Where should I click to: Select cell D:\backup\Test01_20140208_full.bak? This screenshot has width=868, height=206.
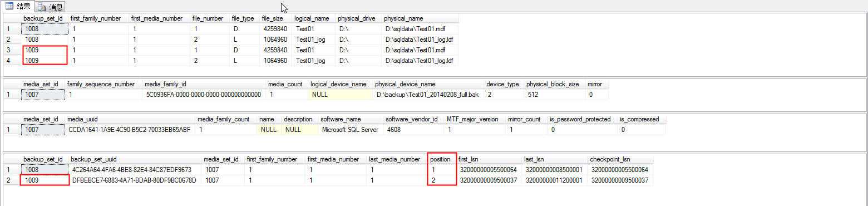click(x=428, y=95)
